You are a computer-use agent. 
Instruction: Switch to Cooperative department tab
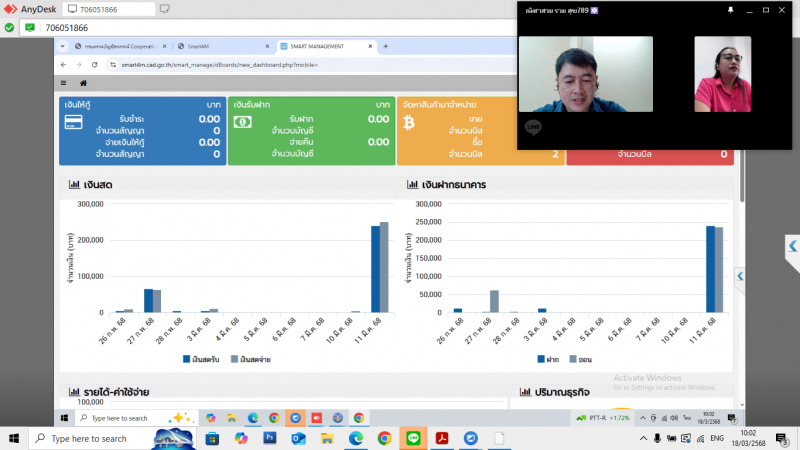coord(120,46)
